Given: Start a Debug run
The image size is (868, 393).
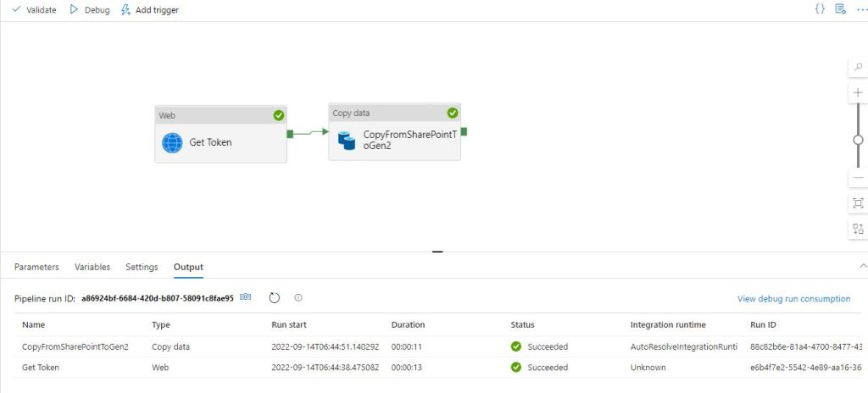Looking at the screenshot, I should [x=89, y=10].
